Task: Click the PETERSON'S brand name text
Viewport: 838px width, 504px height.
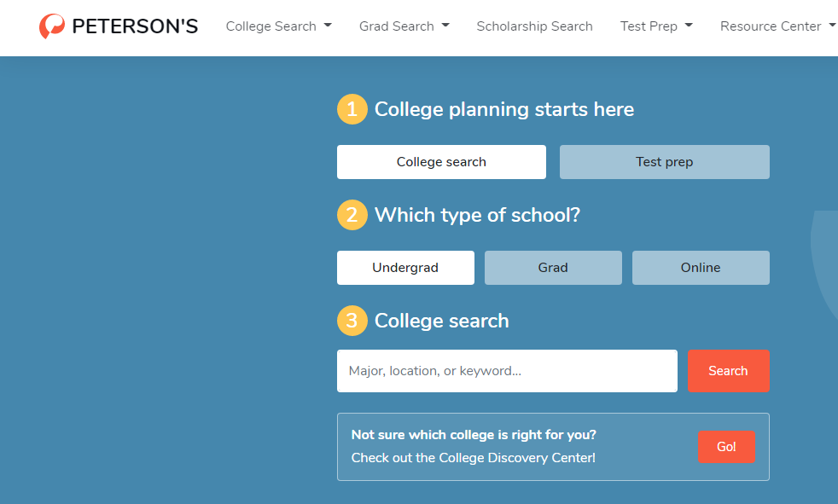Action: click(x=135, y=26)
